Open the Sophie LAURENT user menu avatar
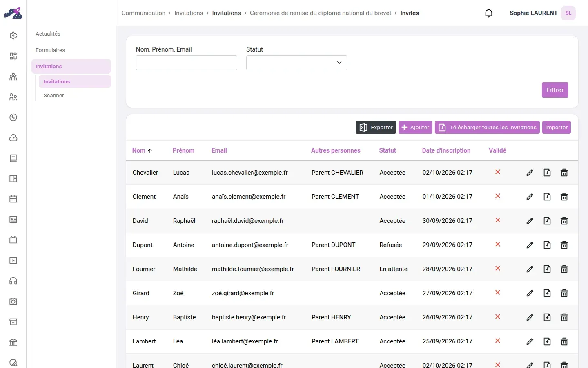The height and width of the screenshot is (368, 588). (568, 13)
